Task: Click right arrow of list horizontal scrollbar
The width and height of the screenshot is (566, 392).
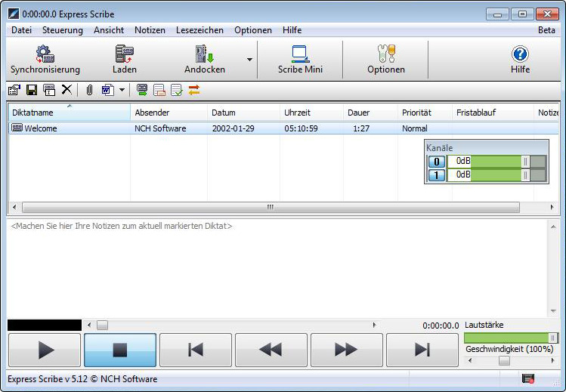Action: pos(552,207)
